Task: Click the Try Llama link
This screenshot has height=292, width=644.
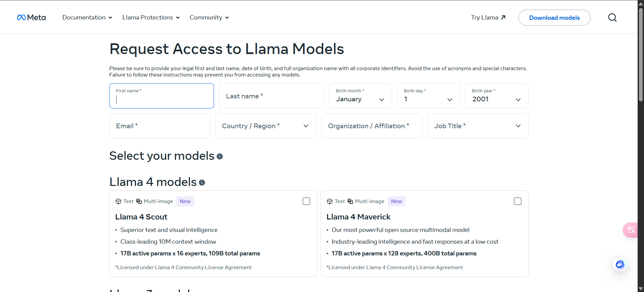Action: coord(488,17)
